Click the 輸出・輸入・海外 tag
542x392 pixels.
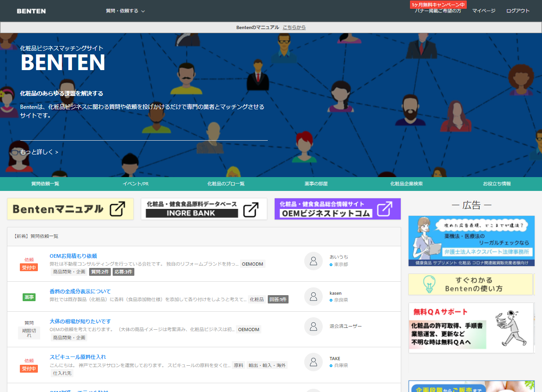point(267,365)
